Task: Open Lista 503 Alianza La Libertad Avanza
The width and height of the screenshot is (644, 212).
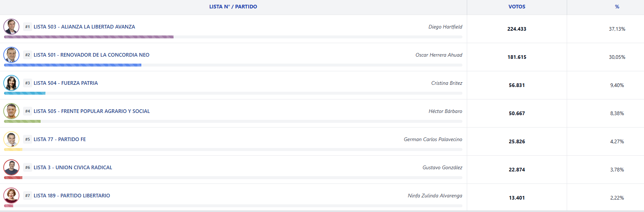Action: coord(84,27)
